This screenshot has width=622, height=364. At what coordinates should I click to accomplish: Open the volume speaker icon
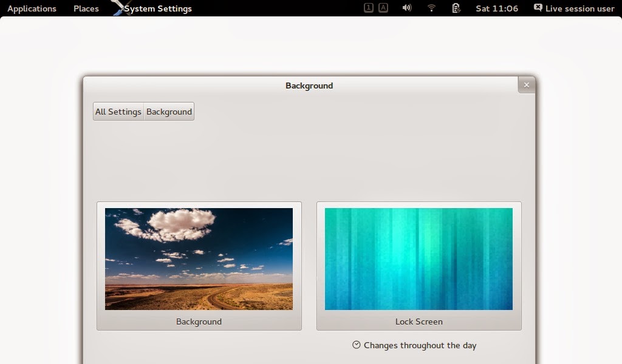pos(407,7)
